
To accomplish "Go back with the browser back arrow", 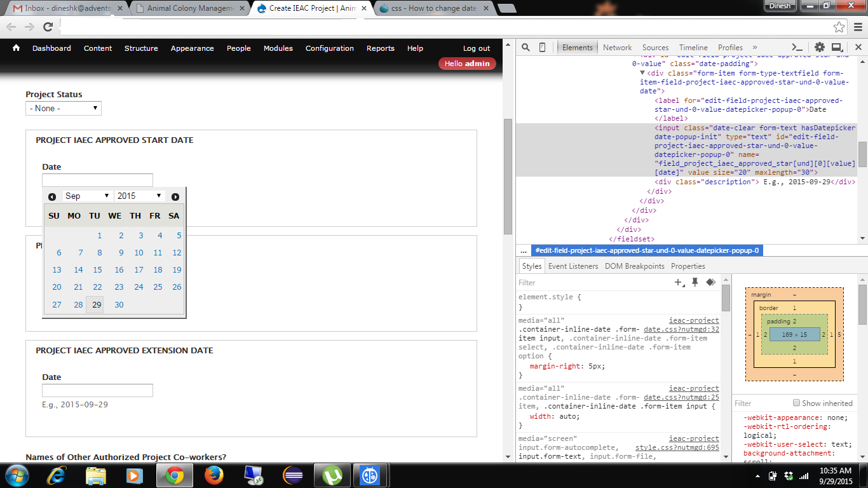I will (x=11, y=27).
